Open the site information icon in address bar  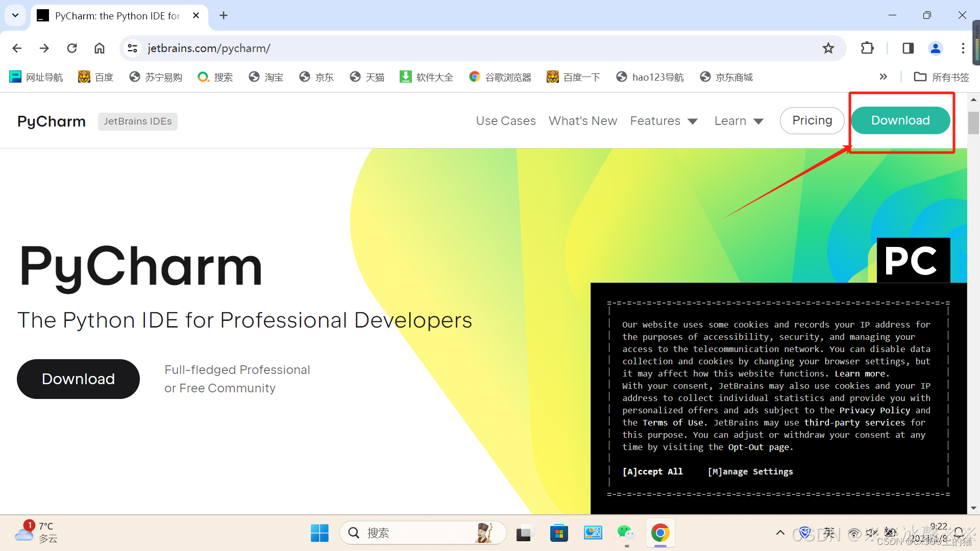[133, 48]
